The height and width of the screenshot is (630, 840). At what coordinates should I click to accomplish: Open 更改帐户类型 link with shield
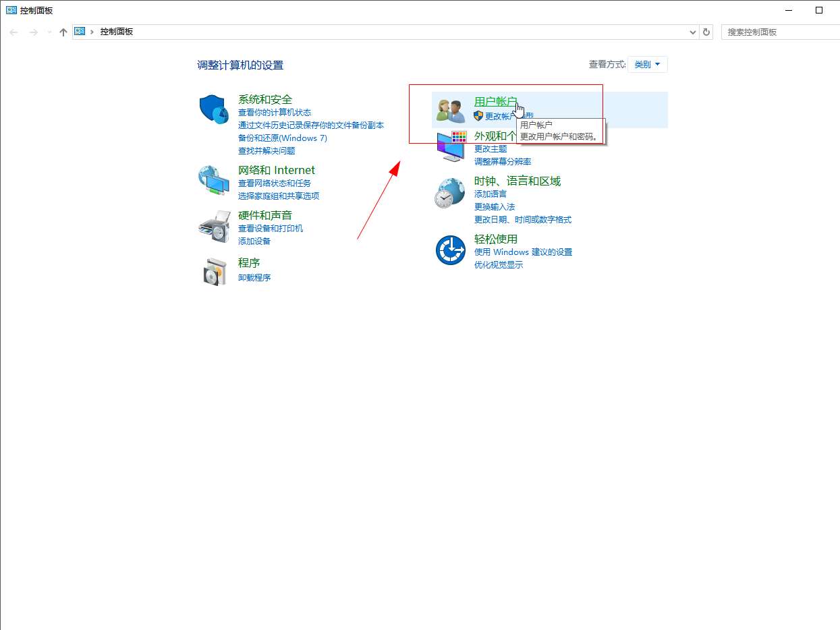(503, 116)
